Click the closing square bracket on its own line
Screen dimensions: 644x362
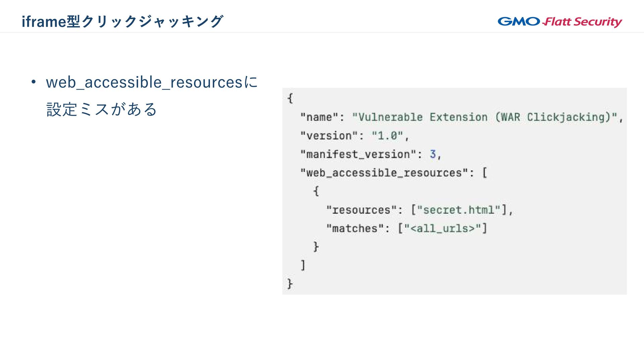click(303, 265)
